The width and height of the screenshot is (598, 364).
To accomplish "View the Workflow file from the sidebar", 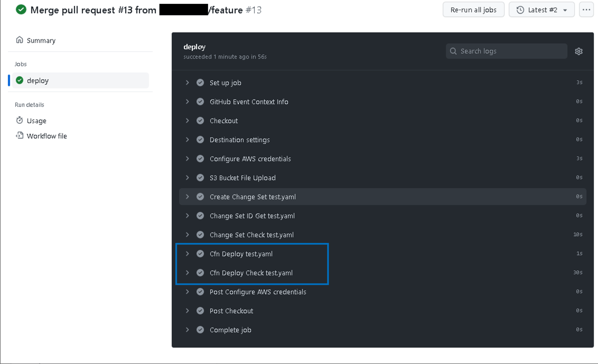I will 47,136.
